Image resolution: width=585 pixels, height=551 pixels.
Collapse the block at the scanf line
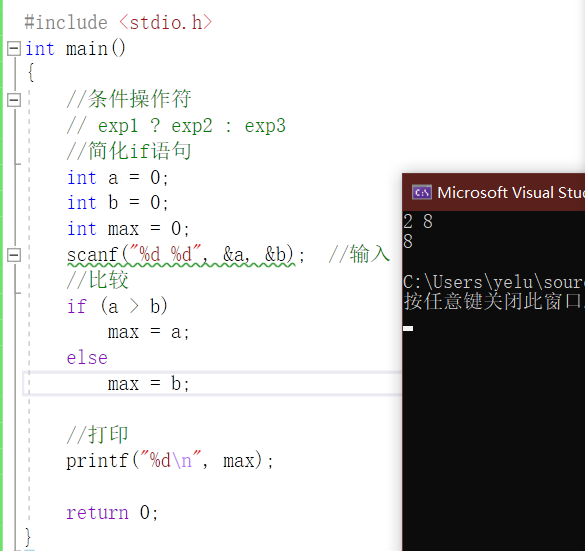[14, 255]
